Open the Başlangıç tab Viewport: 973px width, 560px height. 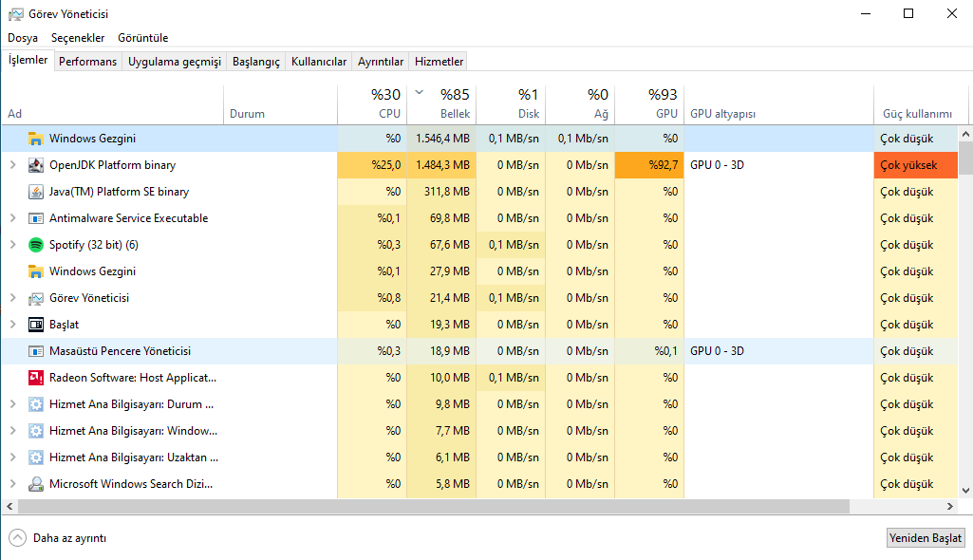(x=256, y=62)
